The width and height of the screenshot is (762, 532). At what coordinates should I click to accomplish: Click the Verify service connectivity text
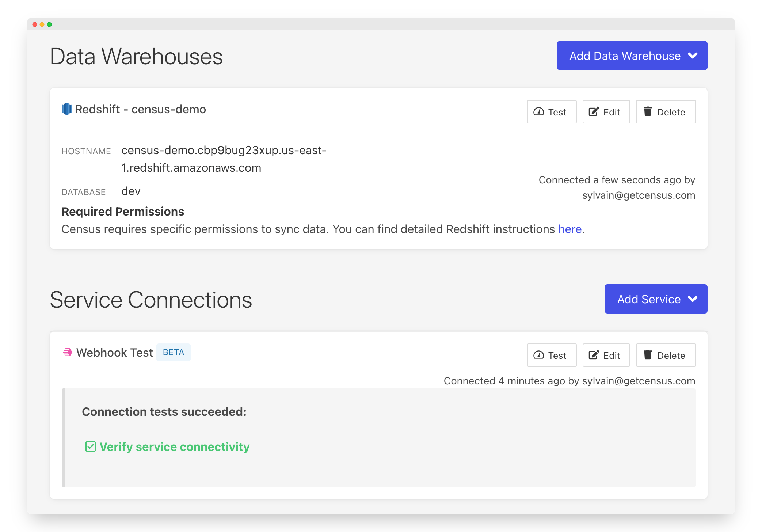(x=174, y=446)
